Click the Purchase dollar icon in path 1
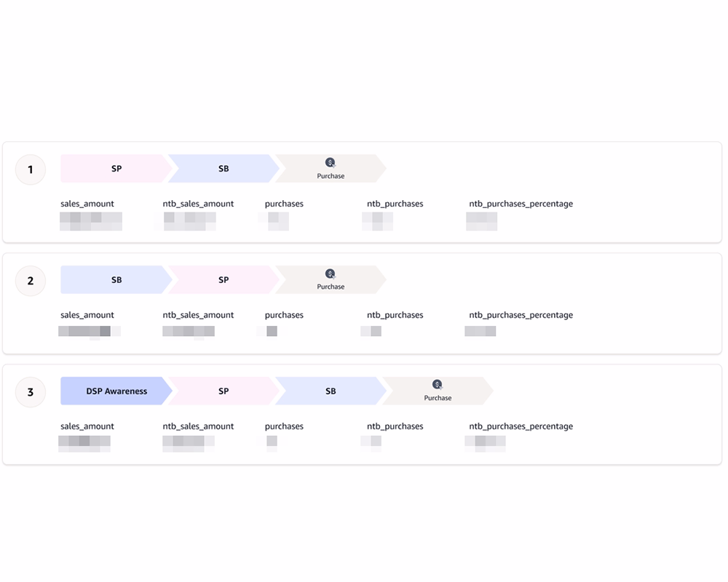 click(330, 162)
